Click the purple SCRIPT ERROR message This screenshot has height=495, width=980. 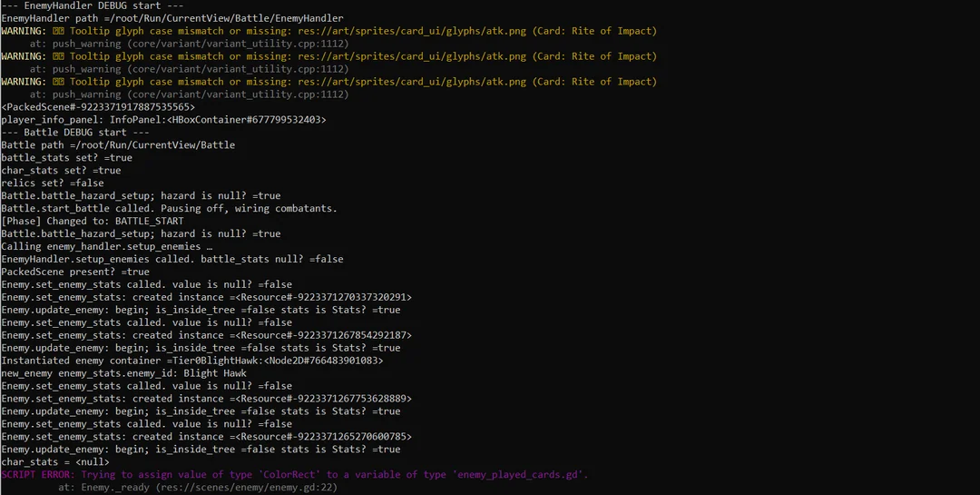(x=295, y=475)
